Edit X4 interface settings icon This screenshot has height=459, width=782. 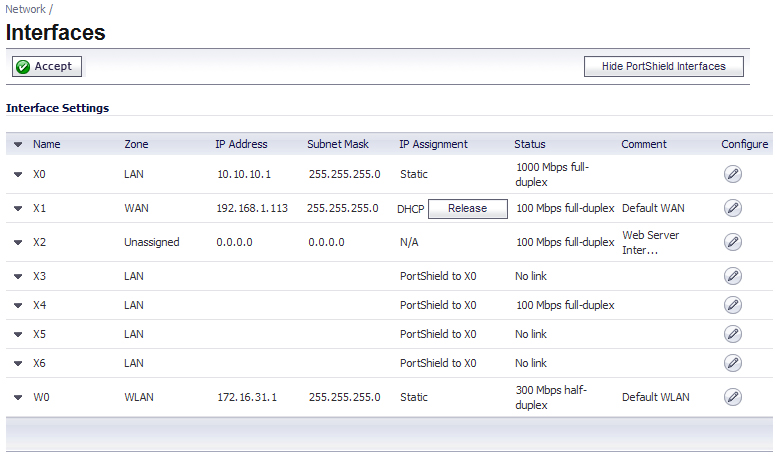coord(732,305)
